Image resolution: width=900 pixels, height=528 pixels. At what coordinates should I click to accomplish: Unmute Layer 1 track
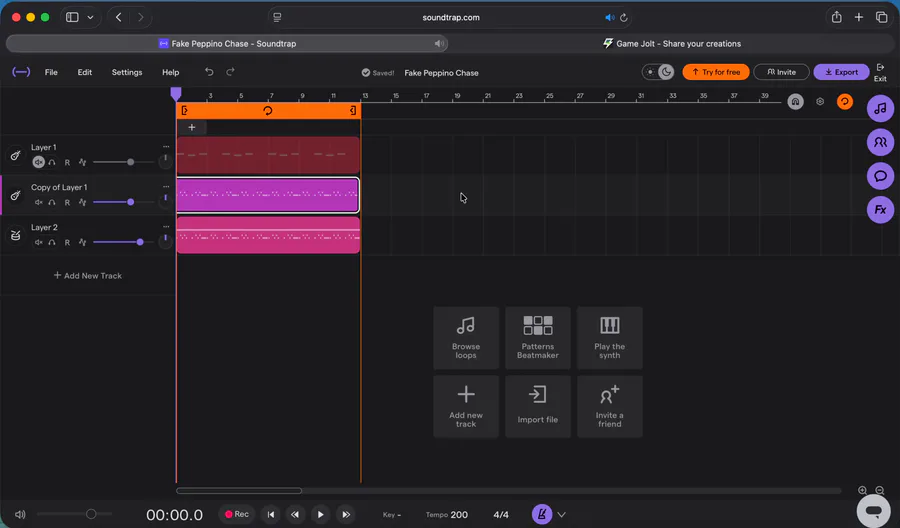pos(38,162)
